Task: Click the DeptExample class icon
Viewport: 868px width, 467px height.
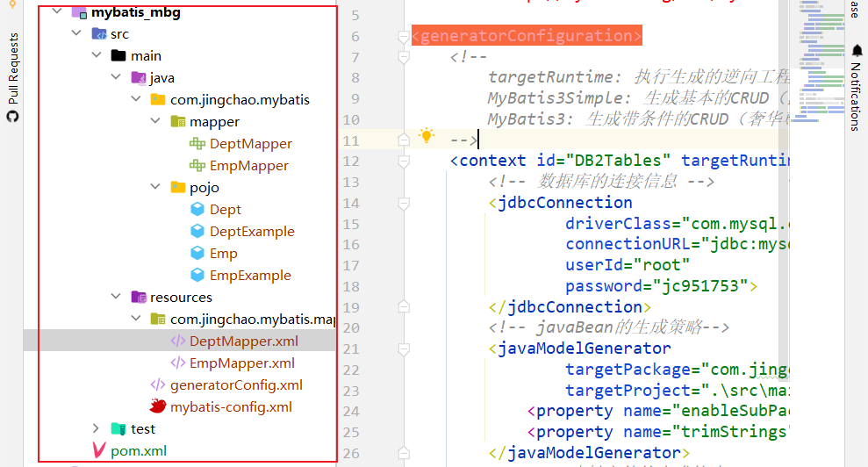Action: point(197,231)
